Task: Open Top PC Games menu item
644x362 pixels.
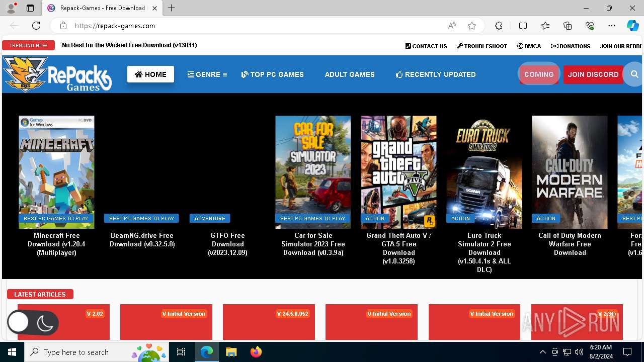Action: (273, 74)
